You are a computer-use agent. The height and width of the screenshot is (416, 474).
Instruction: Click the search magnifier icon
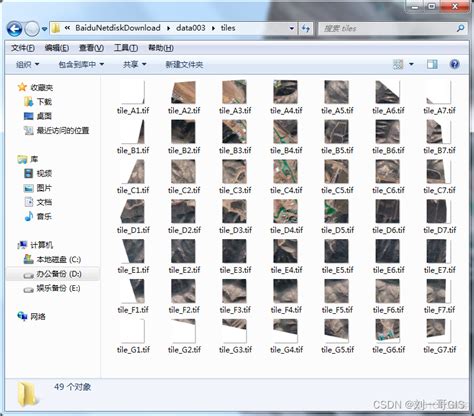coord(460,28)
